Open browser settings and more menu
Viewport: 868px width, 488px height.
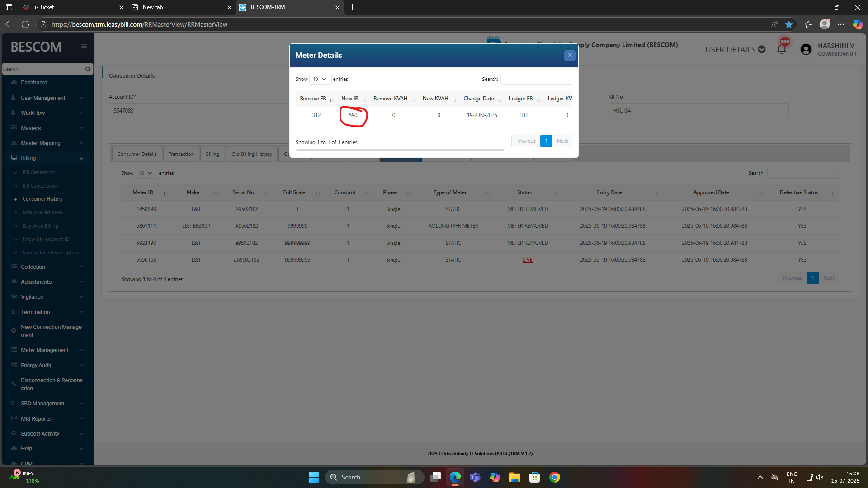tap(841, 24)
